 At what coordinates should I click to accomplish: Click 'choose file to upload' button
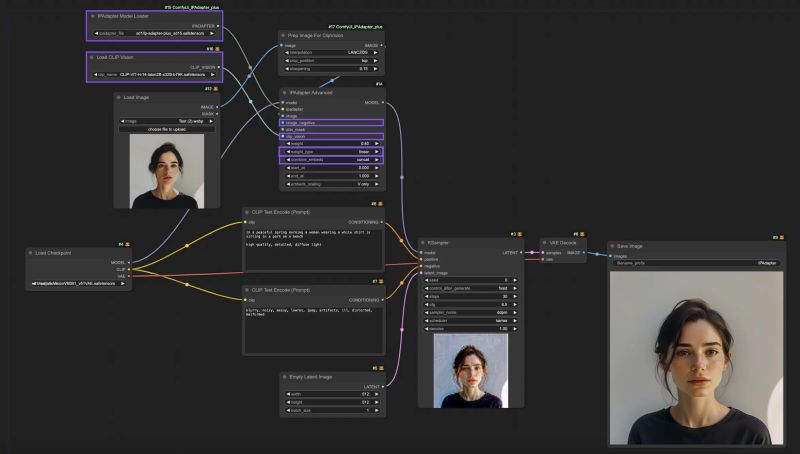point(167,130)
